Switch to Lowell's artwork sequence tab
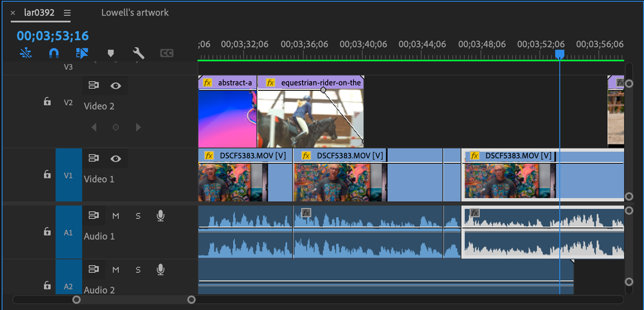Viewport: 644px width, 310px height. (135, 13)
